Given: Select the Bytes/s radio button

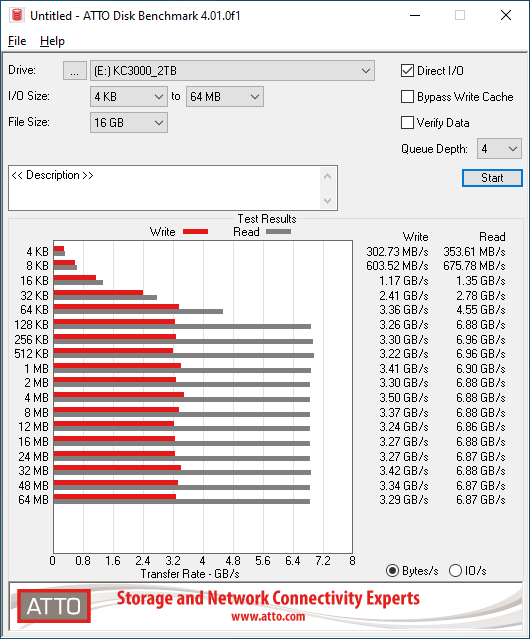Looking at the screenshot, I should (392, 571).
